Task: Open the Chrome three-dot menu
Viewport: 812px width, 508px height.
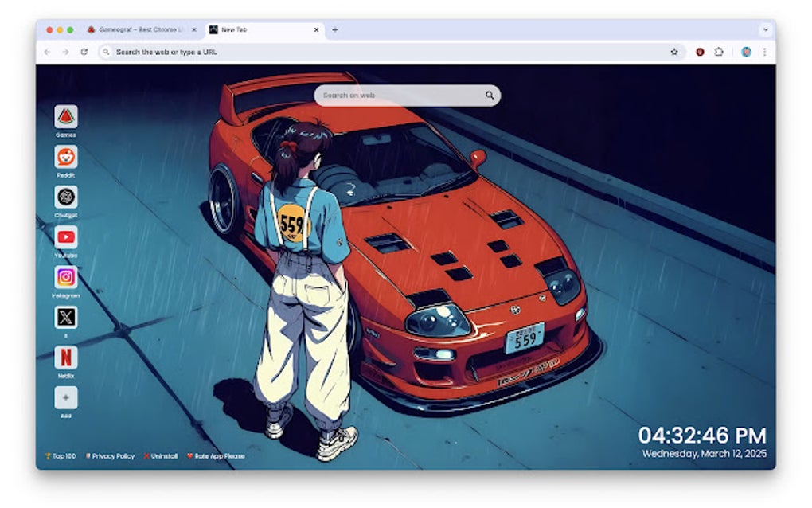Action: click(x=764, y=52)
